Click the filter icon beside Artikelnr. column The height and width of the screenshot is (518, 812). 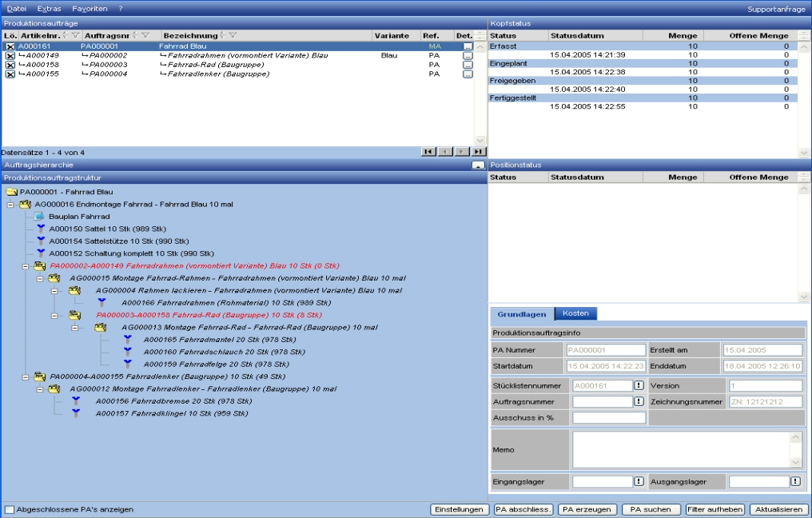75,36
